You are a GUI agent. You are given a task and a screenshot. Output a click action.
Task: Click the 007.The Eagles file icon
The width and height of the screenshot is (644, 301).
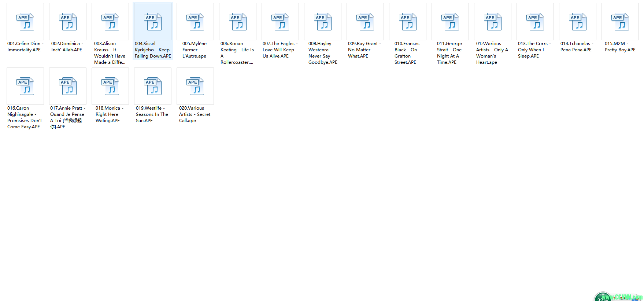point(280,22)
